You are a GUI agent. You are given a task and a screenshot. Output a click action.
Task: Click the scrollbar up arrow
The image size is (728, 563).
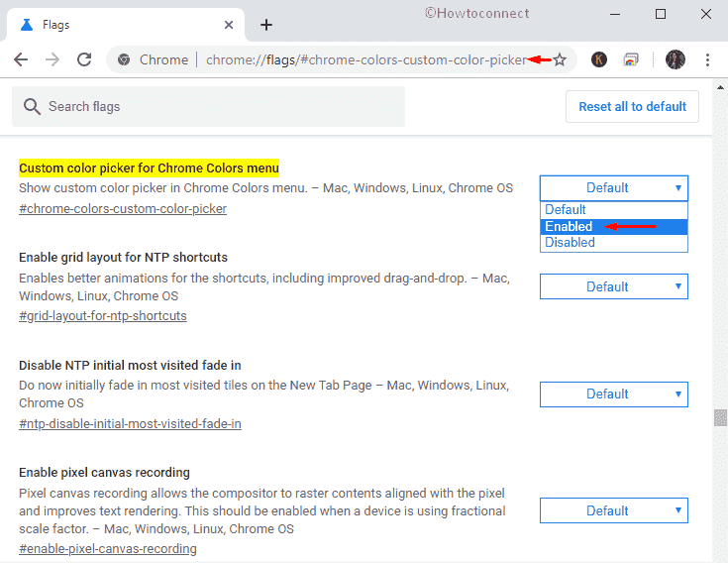point(720,87)
